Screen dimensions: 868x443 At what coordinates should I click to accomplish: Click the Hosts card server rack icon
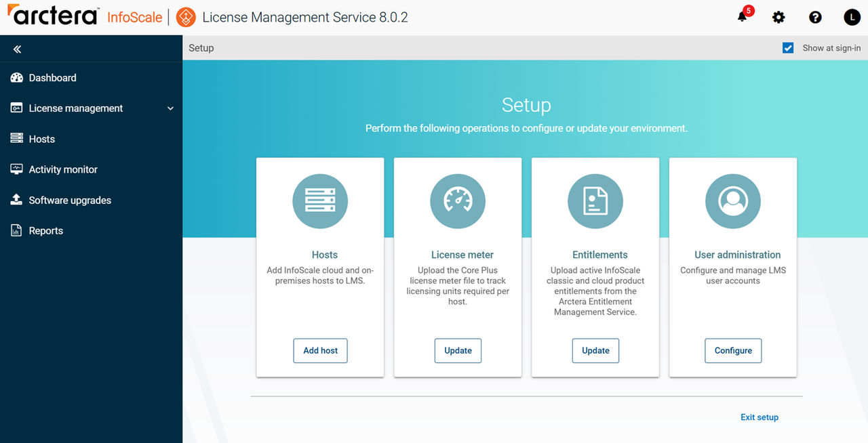[320, 201]
